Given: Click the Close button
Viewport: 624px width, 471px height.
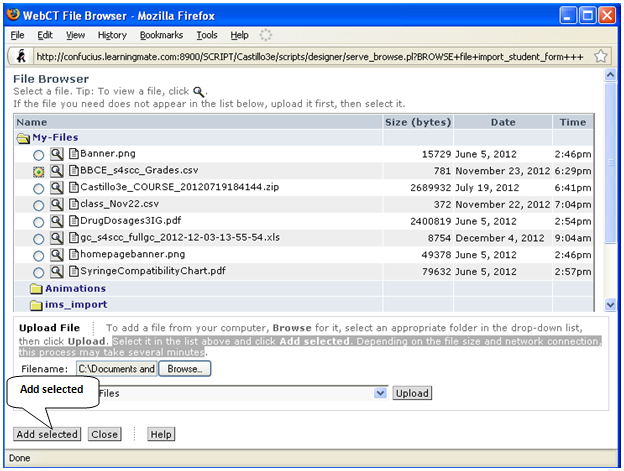Looking at the screenshot, I should 104,434.
